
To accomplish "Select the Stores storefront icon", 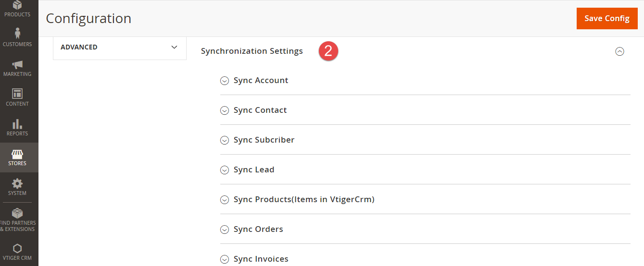I will tap(17, 154).
